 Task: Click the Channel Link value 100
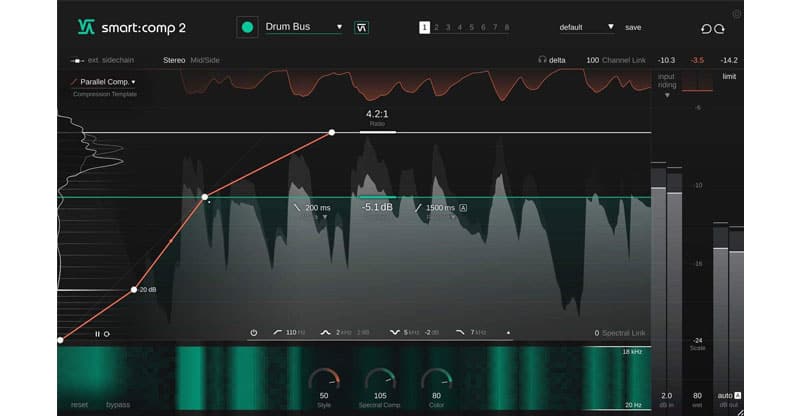click(592, 60)
